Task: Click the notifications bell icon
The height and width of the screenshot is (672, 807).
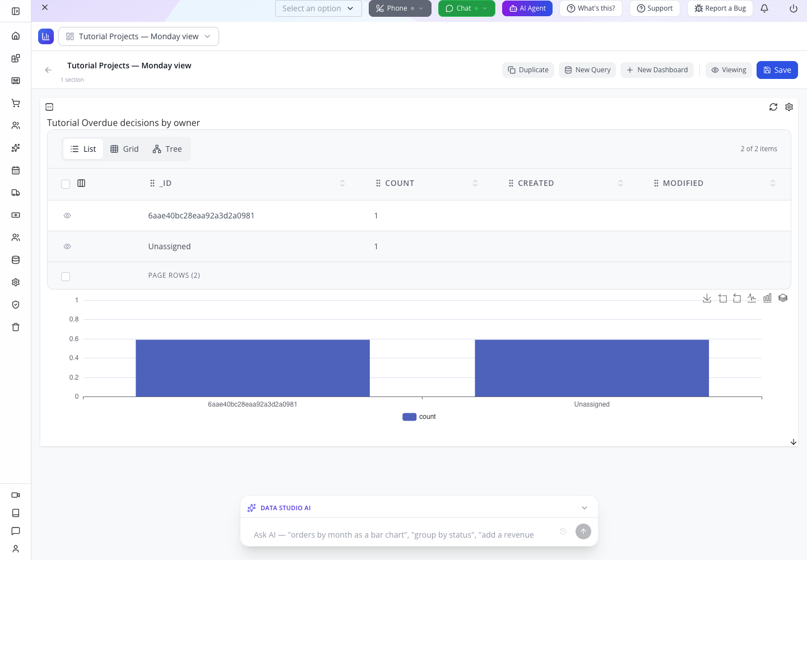Action: click(764, 8)
